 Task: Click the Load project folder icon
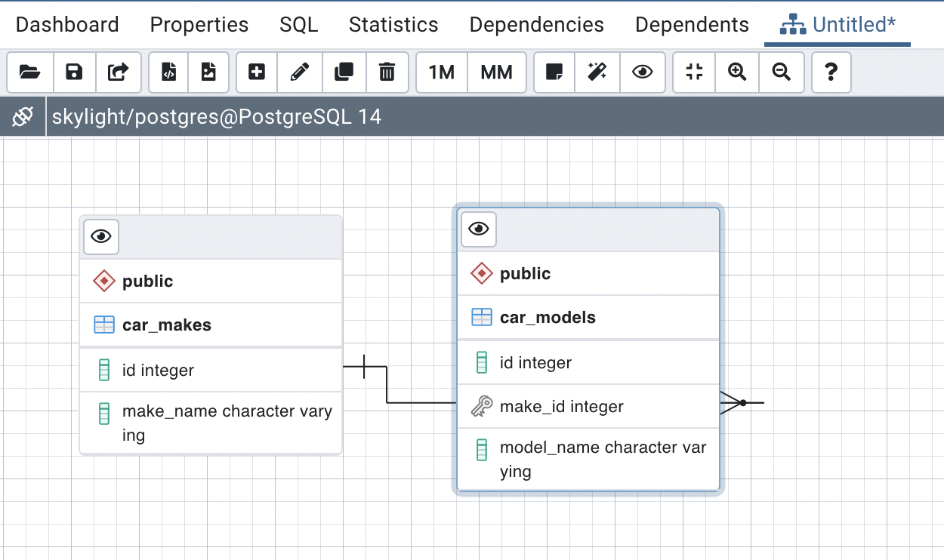(30, 72)
